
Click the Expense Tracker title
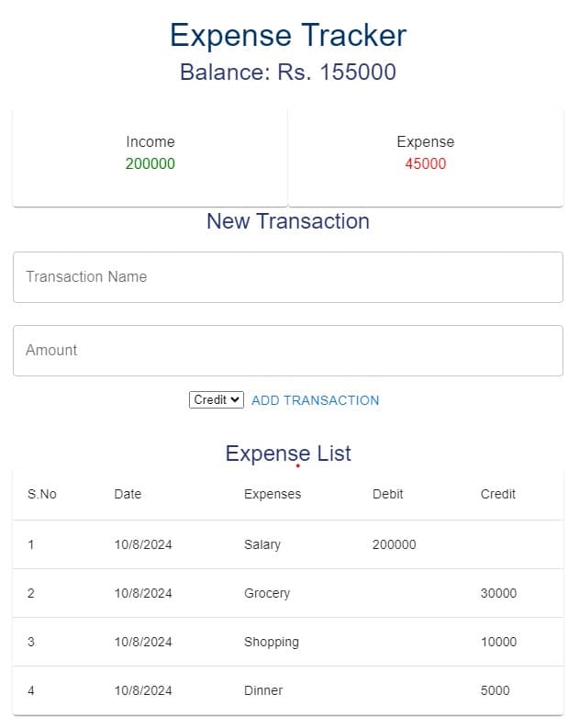(288, 35)
